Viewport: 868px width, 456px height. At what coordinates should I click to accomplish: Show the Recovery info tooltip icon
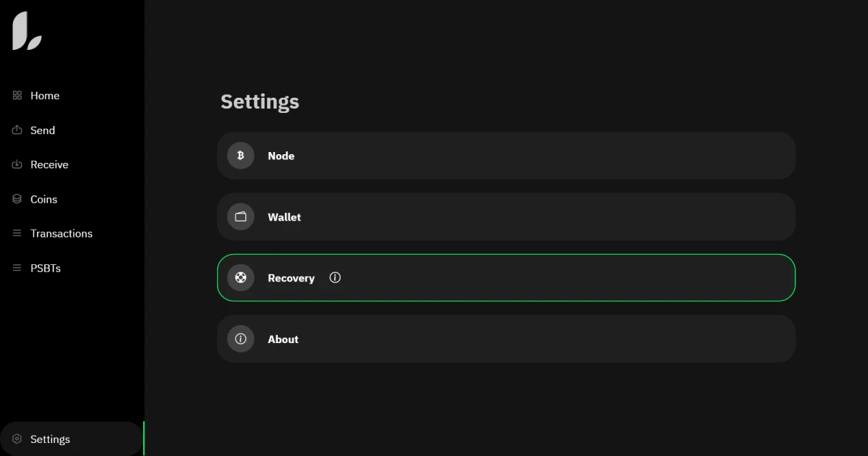[x=335, y=277]
